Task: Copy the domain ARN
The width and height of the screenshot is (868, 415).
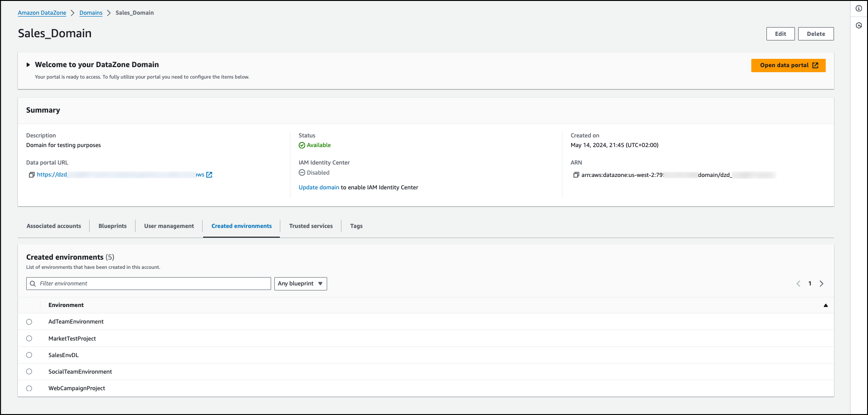Action: (576, 175)
